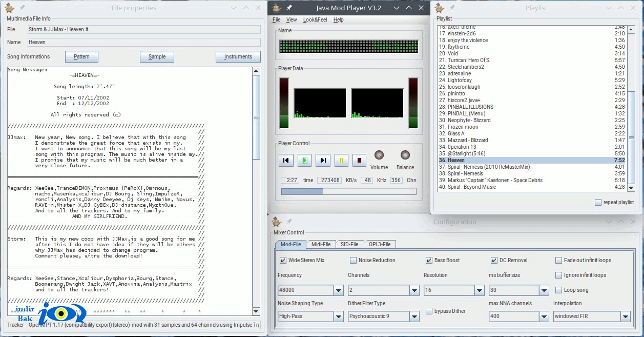
Task: Select playlist entry PINBALL ILLUSIONS
Action: tap(532, 107)
